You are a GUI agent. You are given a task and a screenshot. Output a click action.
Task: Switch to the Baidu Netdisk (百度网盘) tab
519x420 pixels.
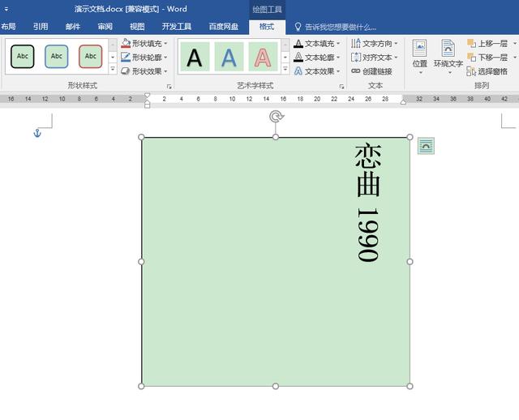(224, 27)
